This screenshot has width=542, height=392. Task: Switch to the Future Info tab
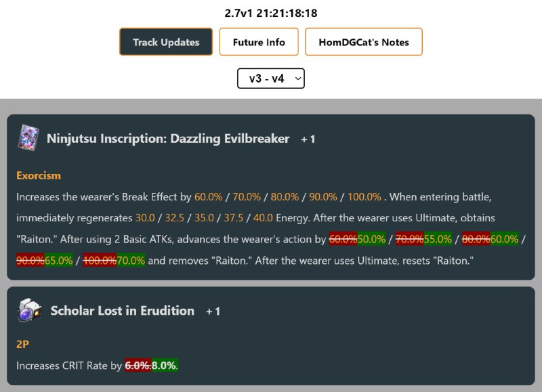click(259, 42)
